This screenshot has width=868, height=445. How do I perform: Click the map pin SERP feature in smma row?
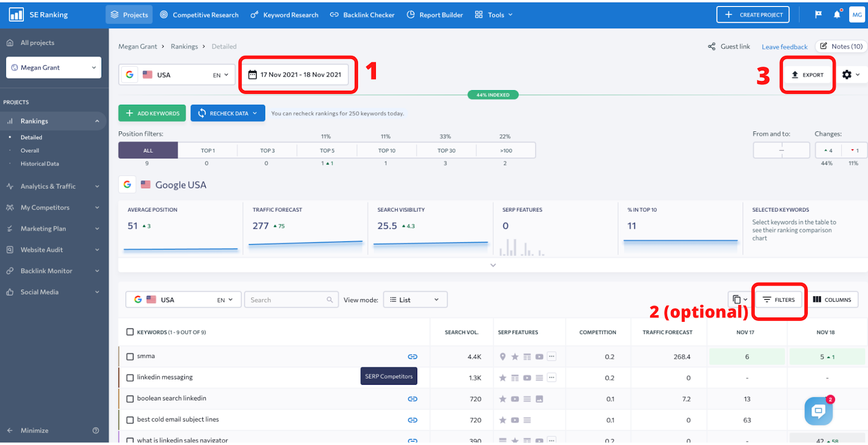[x=503, y=357]
